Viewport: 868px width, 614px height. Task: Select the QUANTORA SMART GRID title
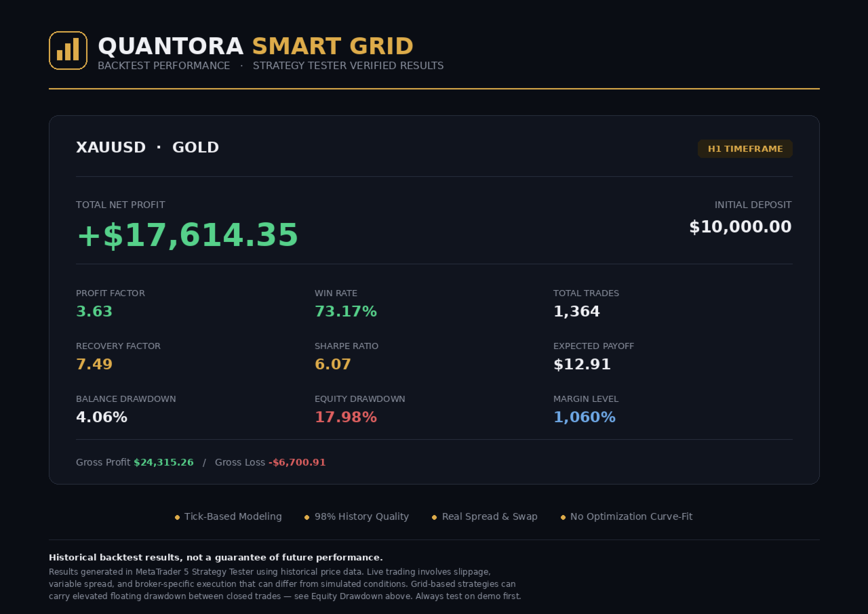[x=256, y=46]
